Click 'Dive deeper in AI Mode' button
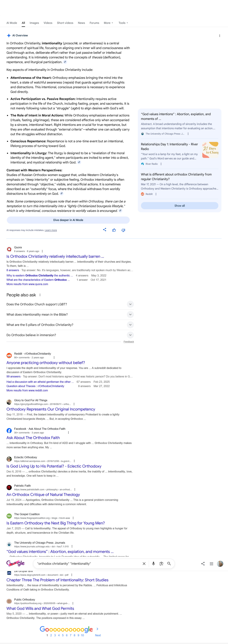Viewport: 228px width, 644px height. 68,220
